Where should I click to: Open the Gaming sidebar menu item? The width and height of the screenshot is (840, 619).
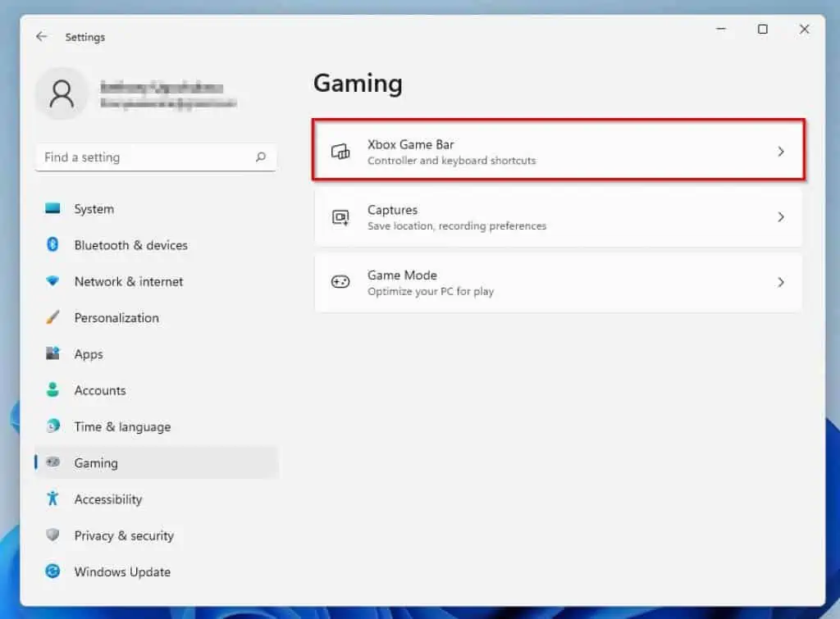click(x=96, y=463)
